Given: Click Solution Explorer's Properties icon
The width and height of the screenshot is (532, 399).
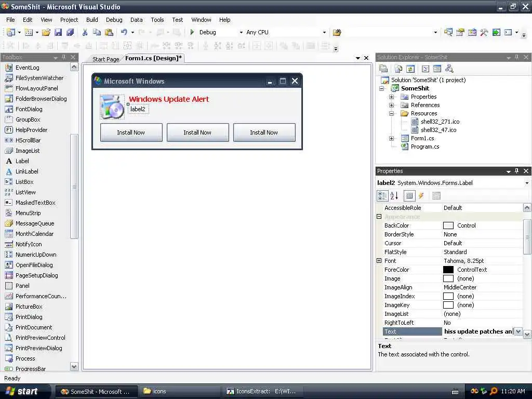Looking at the screenshot, I should click(383, 69).
